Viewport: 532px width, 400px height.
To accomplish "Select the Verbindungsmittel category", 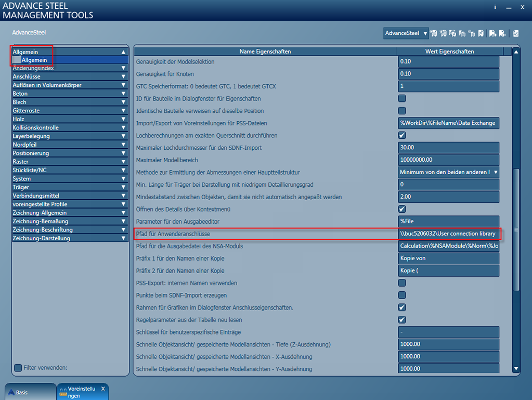I will [x=70, y=196].
